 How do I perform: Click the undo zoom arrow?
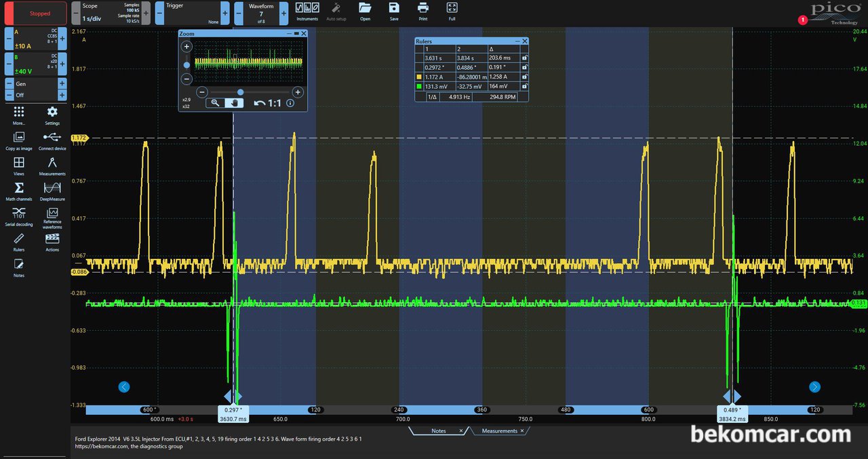pos(260,103)
